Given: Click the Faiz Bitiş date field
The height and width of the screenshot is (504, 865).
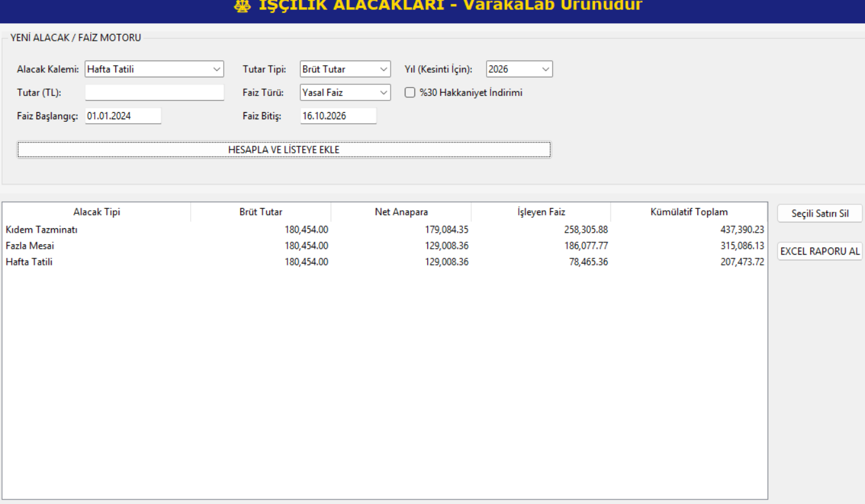Looking at the screenshot, I should [x=338, y=116].
